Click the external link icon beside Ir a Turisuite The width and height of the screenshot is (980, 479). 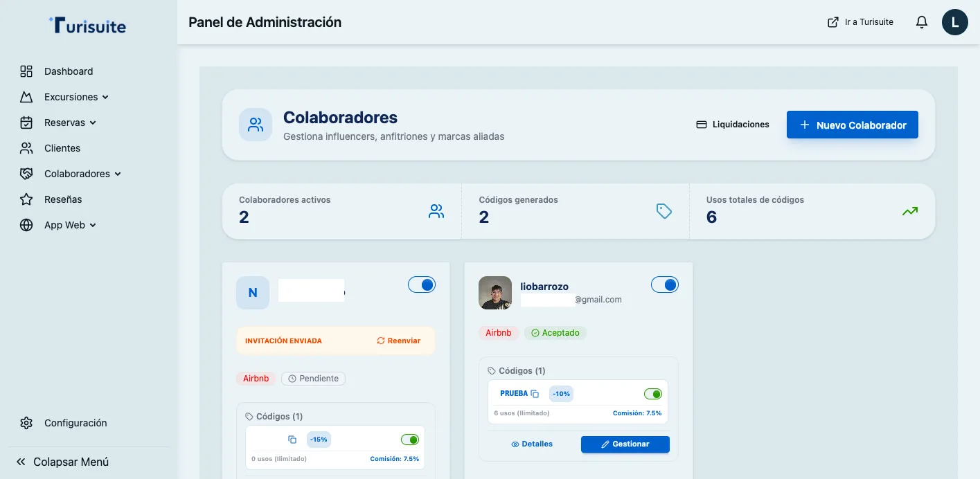[833, 22]
